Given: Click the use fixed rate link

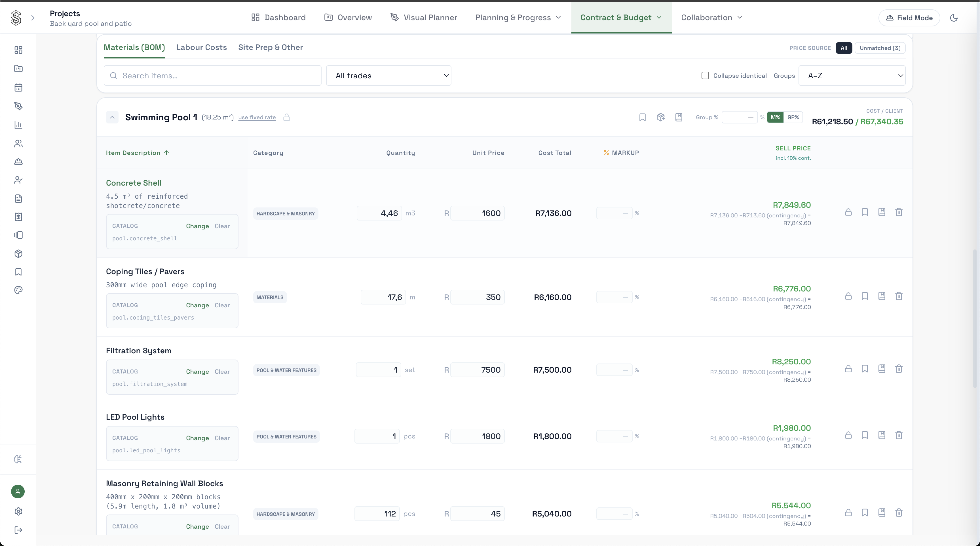Looking at the screenshot, I should tap(257, 117).
